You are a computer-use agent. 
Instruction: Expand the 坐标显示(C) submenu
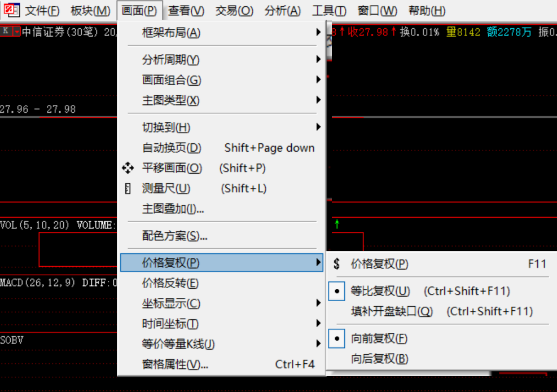[222, 303]
